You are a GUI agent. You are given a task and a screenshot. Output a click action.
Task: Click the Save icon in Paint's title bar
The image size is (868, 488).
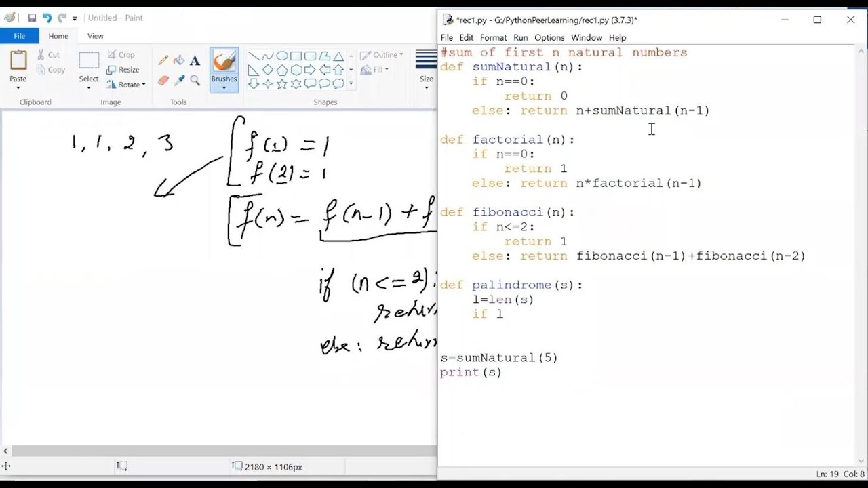point(31,18)
